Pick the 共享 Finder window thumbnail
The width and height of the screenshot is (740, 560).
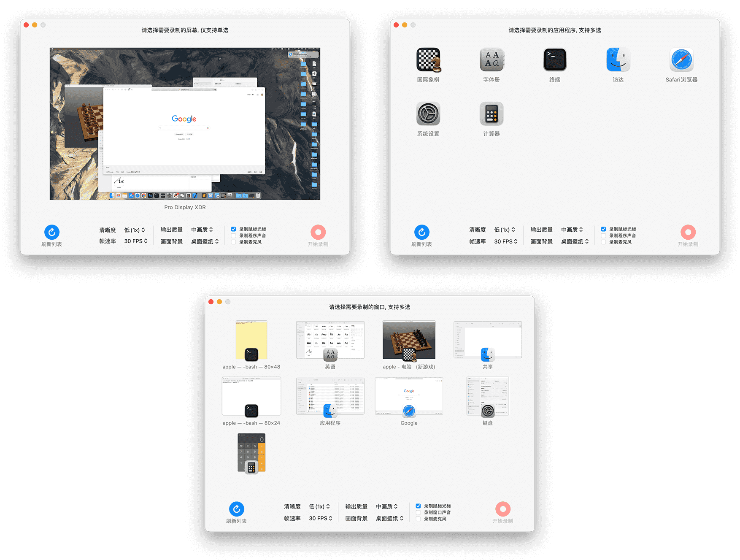coord(488,340)
